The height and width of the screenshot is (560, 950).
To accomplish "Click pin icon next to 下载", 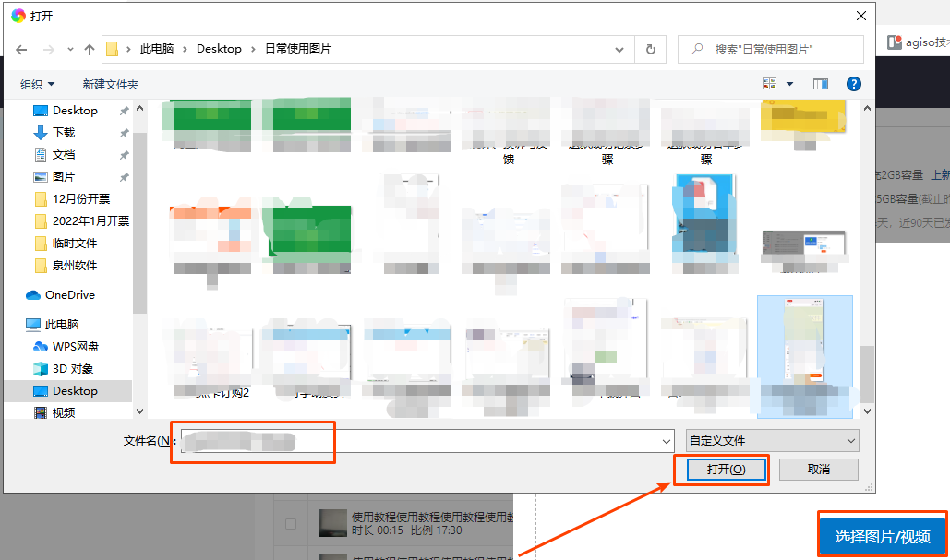I will 125,133.
